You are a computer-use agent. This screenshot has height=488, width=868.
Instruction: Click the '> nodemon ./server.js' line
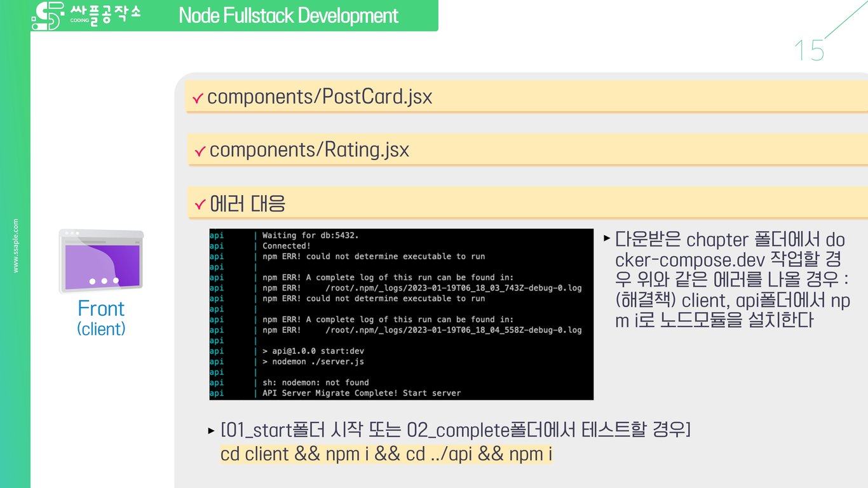pyautogui.click(x=313, y=362)
